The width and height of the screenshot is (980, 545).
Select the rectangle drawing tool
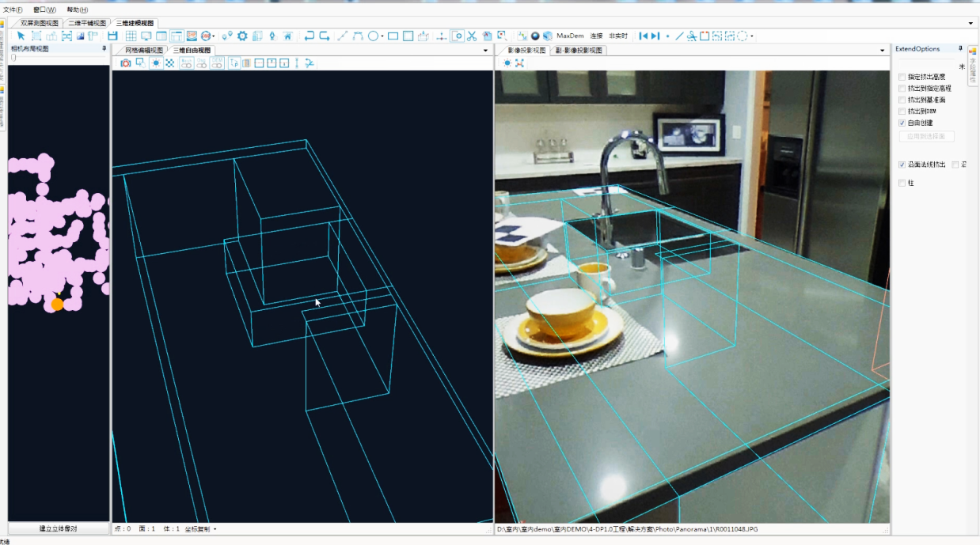pyautogui.click(x=393, y=36)
